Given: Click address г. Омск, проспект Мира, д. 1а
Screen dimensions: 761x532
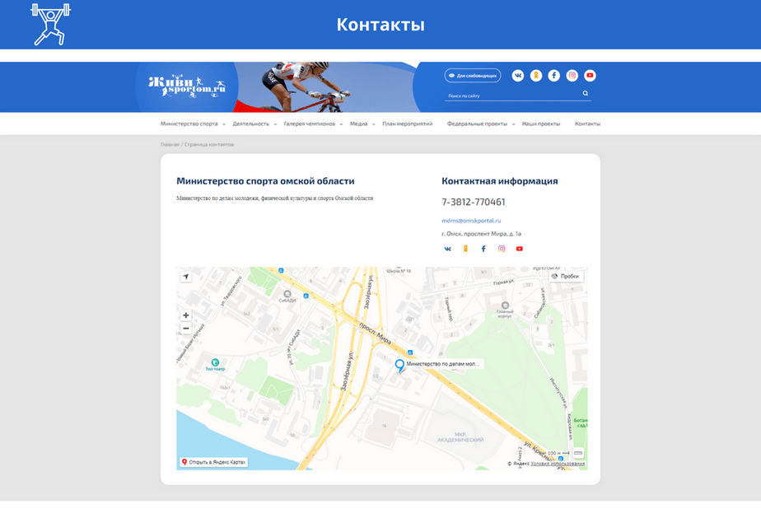Looking at the screenshot, I should tap(481, 234).
